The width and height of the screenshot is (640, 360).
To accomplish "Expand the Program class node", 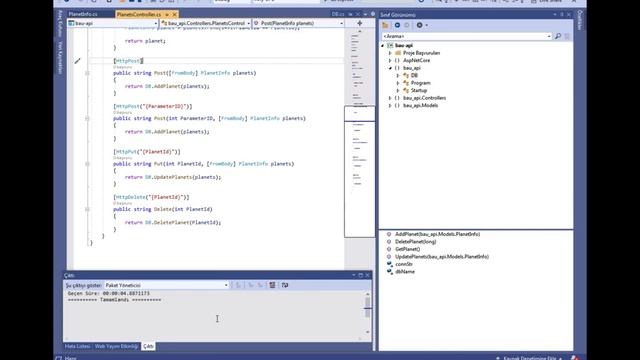I will 398,83.
